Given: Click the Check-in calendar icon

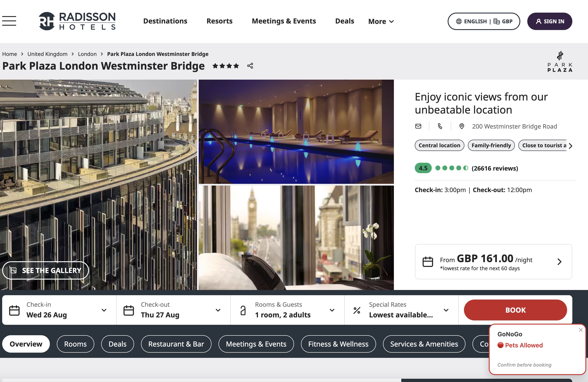Looking at the screenshot, I should (x=14, y=310).
